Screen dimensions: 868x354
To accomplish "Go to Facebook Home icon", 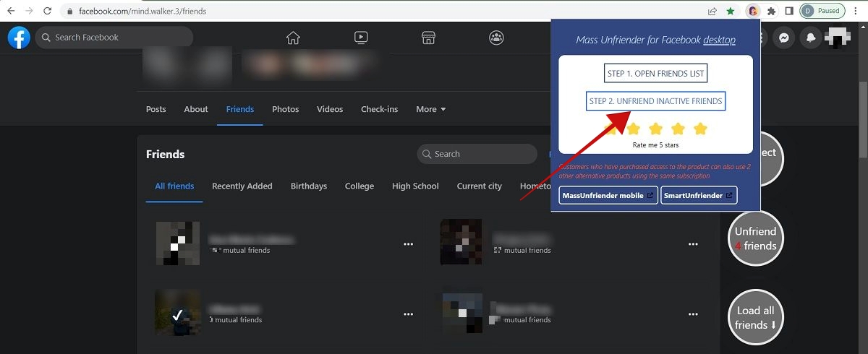I will 293,38.
